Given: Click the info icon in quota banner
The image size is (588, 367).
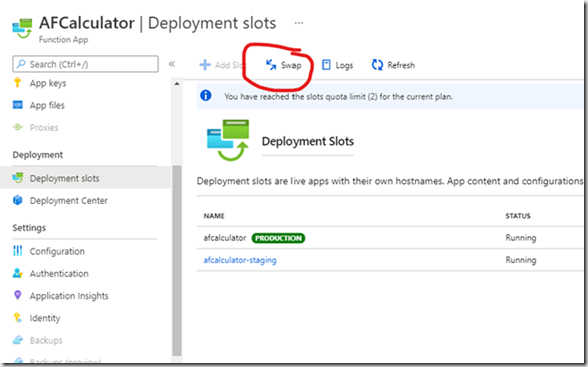Looking at the screenshot, I should coord(206,96).
